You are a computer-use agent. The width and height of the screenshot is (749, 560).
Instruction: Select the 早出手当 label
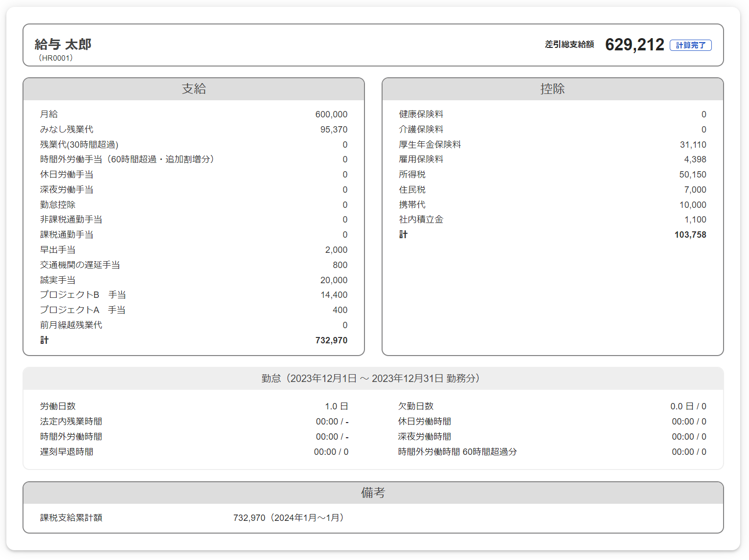click(58, 250)
